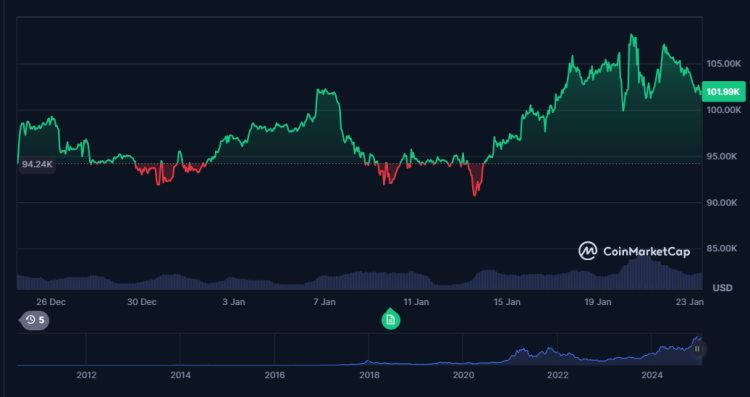Click 2018 on the overview timeline
The height and width of the screenshot is (397, 750).
point(369,375)
